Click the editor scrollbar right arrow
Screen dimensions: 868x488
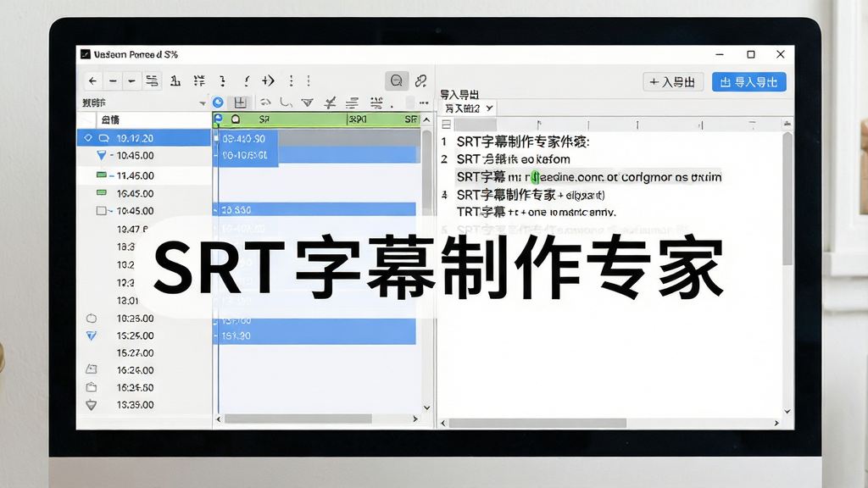pos(776,423)
